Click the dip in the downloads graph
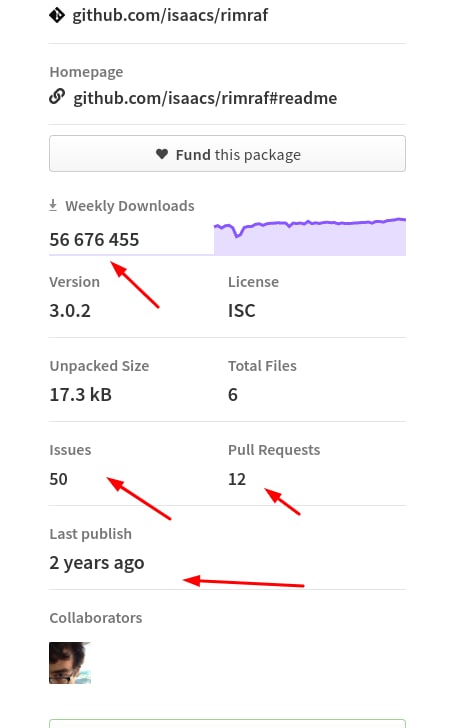This screenshot has width=460, height=728. pyautogui.click(x=238, y=234)
